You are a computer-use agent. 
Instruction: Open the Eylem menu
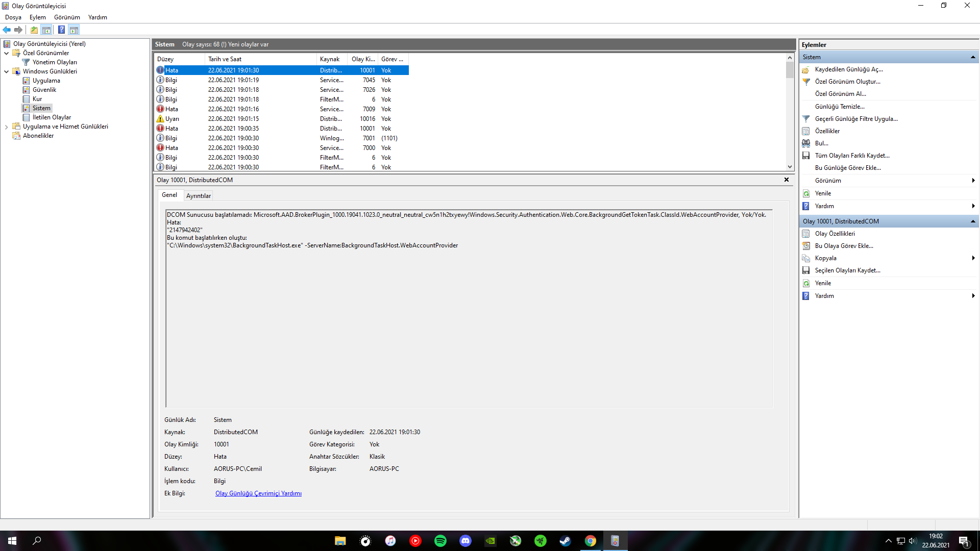coord(37,17)
